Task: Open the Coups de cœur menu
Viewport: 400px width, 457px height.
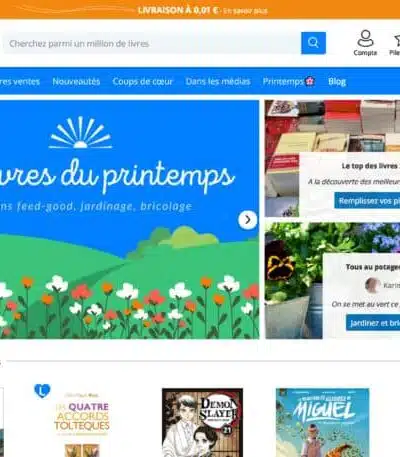Action: pos(143,81)
